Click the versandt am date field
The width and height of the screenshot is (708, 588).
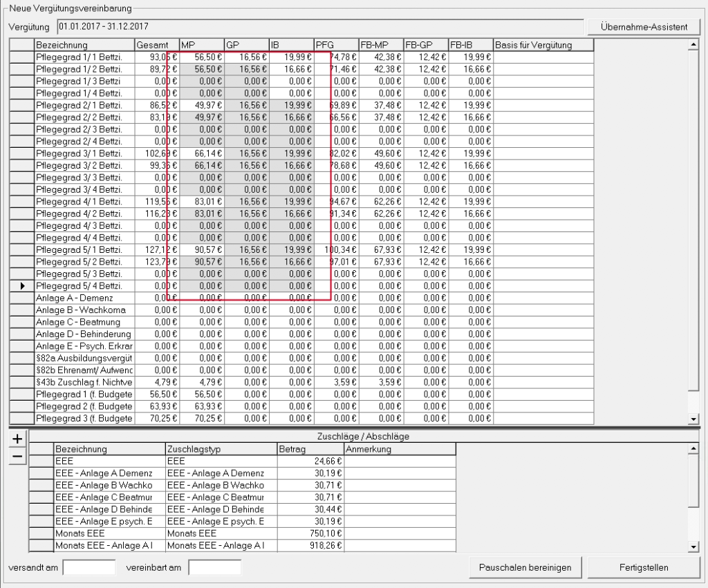[x=88, y=567]
